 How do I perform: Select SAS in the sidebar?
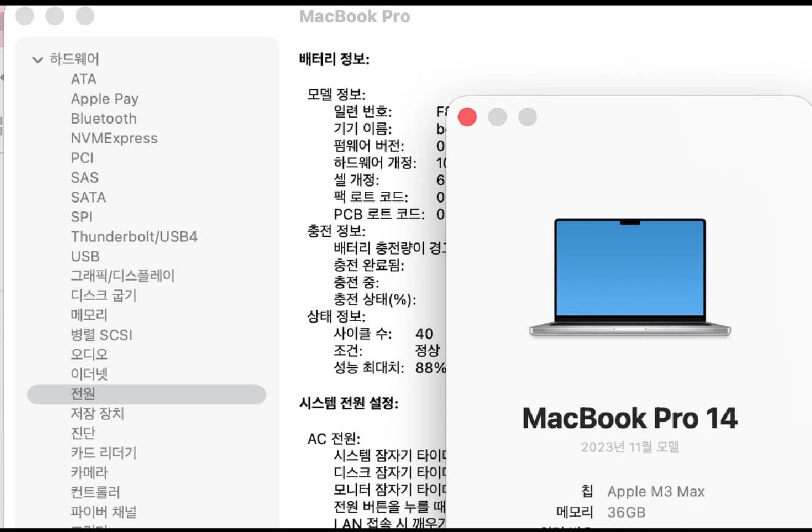point(85,178)
